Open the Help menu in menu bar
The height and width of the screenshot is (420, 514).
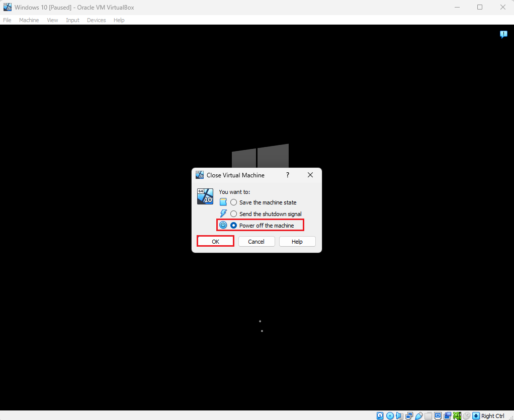[119, 20]
